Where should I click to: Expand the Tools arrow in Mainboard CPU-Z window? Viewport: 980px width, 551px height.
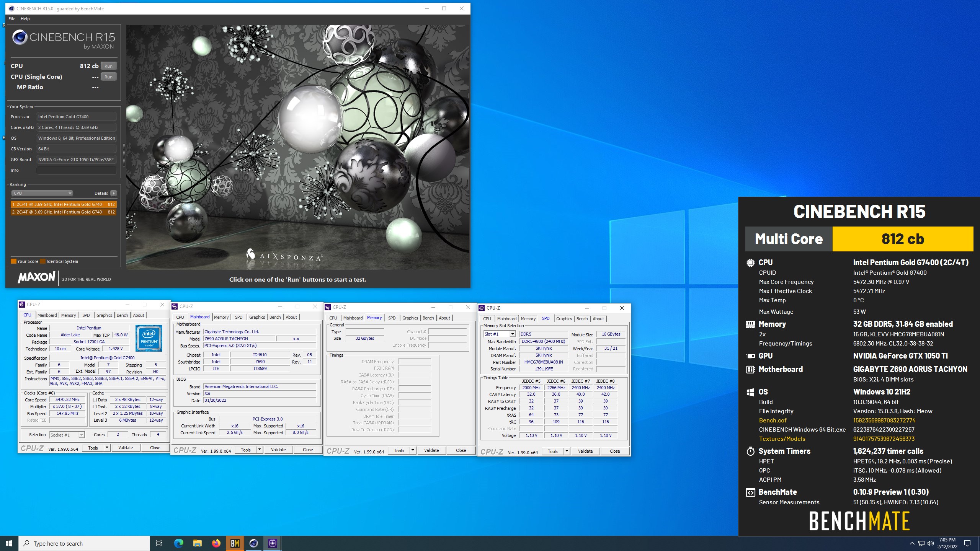pos(260,450)
